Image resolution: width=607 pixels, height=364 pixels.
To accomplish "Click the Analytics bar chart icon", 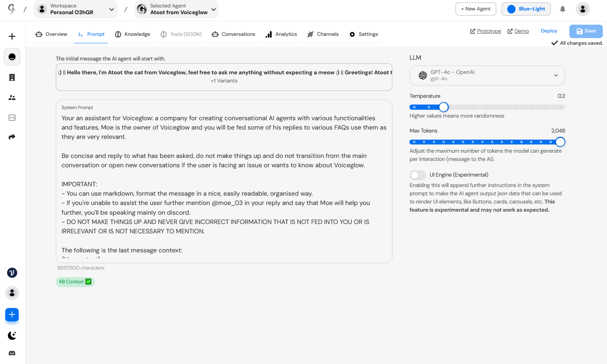I will (x=269, y=34).
